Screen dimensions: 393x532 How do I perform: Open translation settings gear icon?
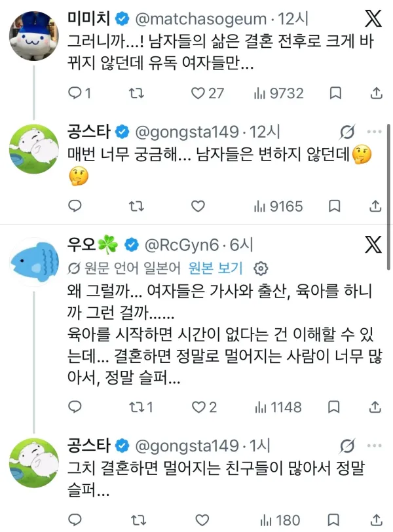tap(261, 269)
